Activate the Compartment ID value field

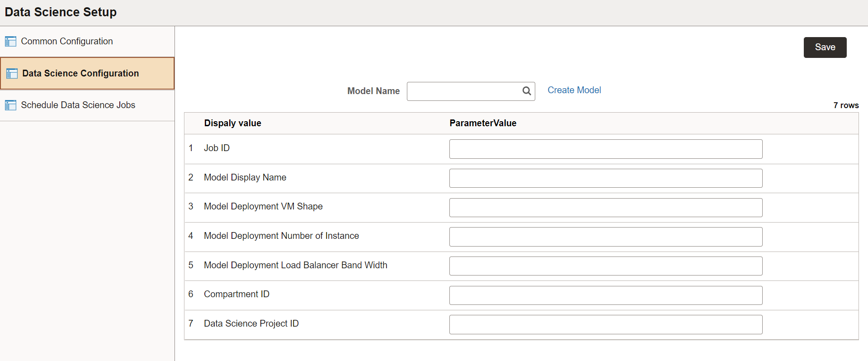pos(605,295)
